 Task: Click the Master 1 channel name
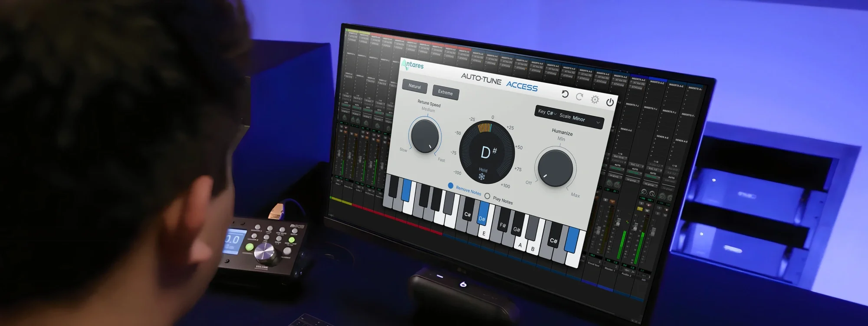610,269
